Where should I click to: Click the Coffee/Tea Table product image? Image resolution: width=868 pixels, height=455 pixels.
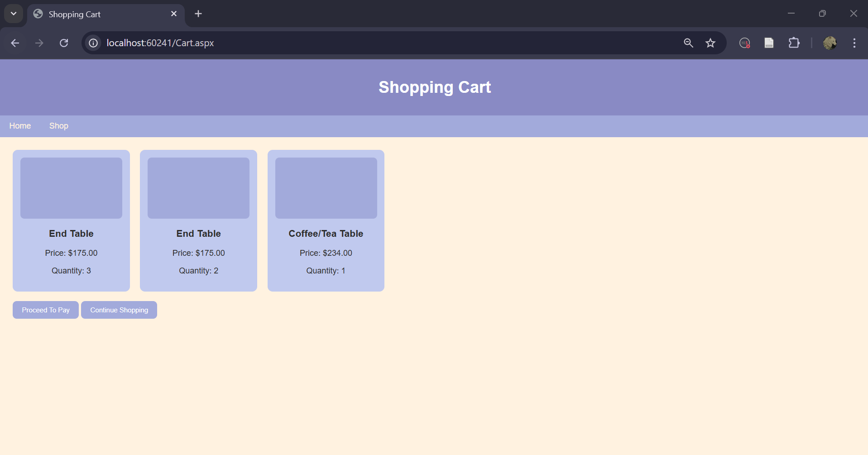click(x=326, y=187)
